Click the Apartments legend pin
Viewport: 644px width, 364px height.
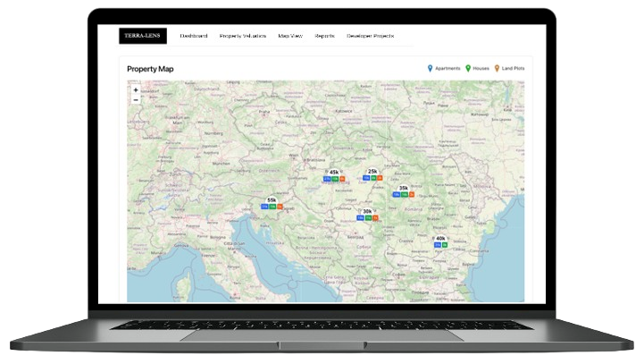pos(430,68)
